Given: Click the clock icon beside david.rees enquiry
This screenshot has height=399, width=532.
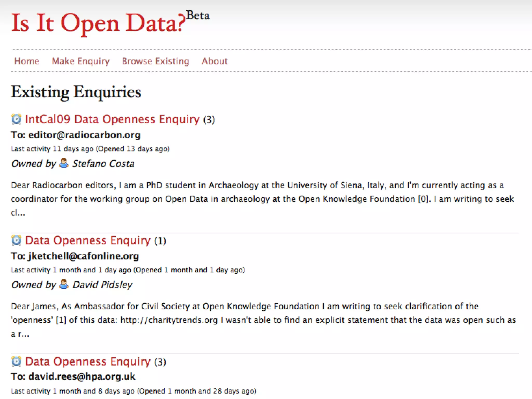Looking at the screenshot, I should [16, 361].
